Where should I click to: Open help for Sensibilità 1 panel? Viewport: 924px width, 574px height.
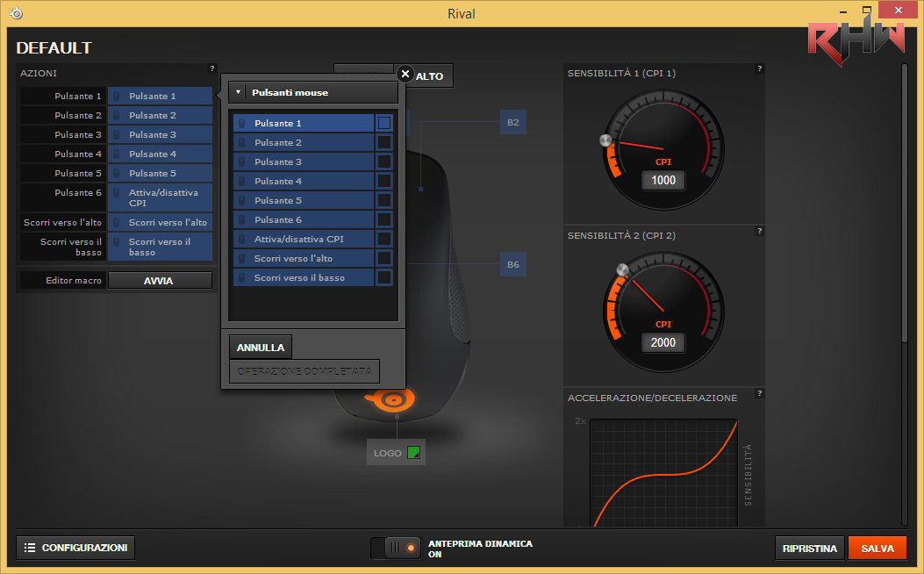pyautogui.click(x=760, y=69)
